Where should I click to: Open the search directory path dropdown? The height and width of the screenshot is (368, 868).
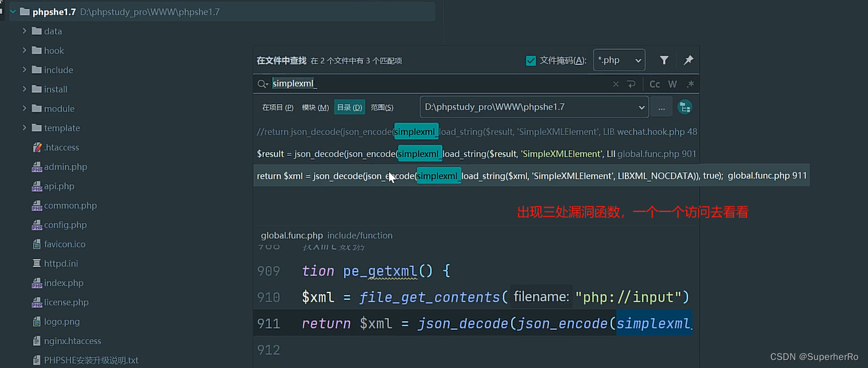pos(641,106)
